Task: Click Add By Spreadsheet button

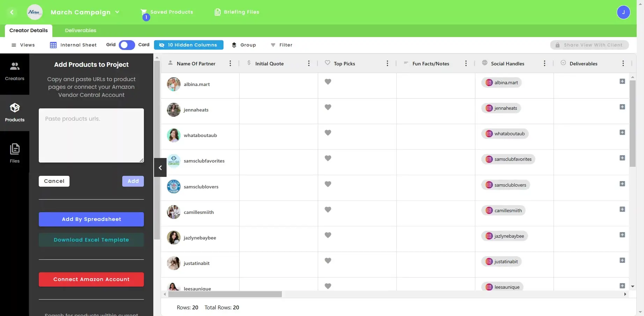Action: point(91,219)
